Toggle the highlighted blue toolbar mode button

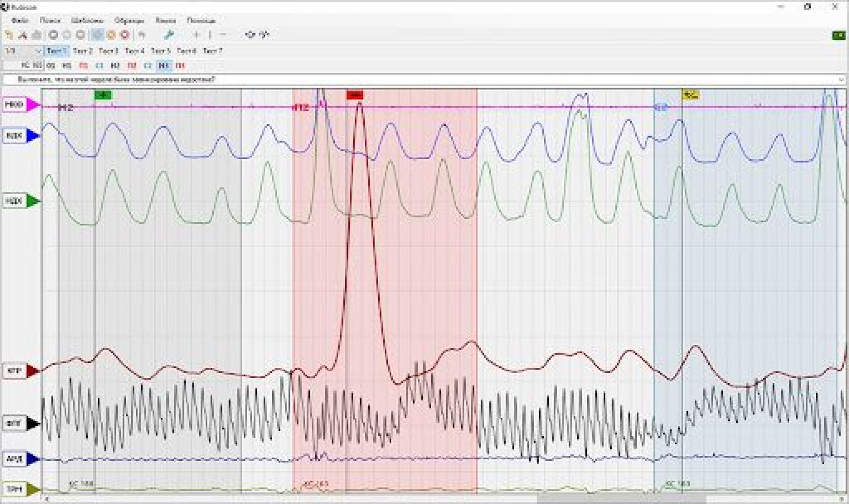97,34
